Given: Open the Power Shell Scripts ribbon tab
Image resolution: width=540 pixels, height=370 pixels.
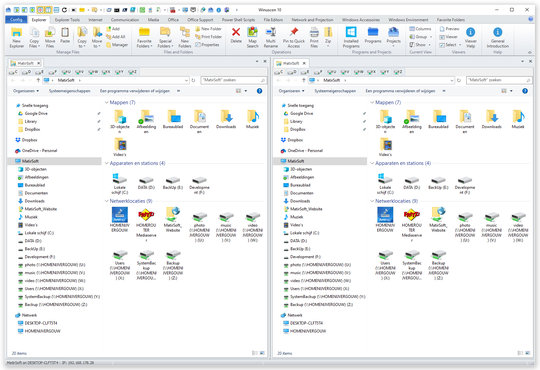Looking at the screenshot, I should click(x=238, y=20).
